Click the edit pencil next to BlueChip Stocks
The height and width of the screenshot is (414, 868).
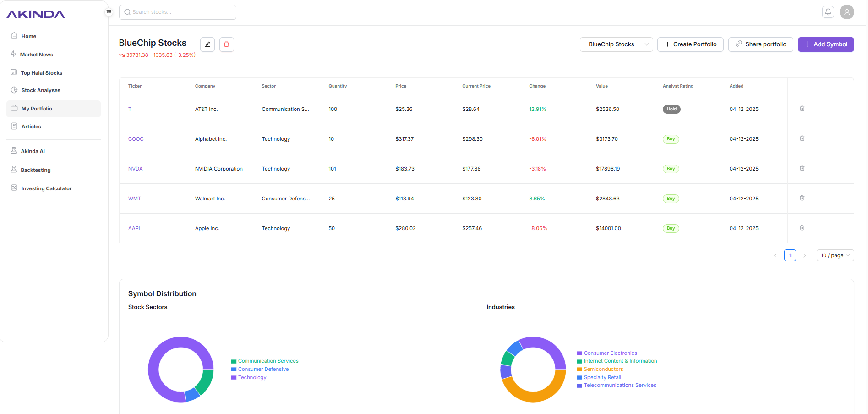(x=207, y=44)
